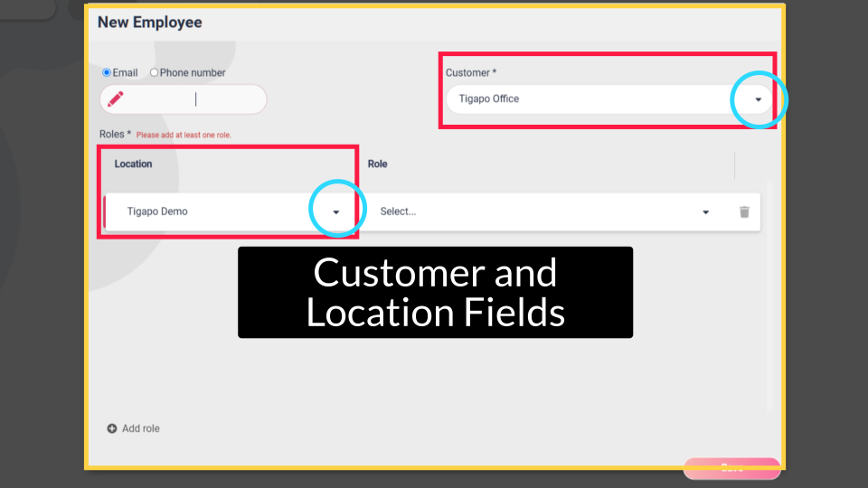Click the red pencil icon in the email field
This screenshot has height=488, width=868.
point(116,99)
